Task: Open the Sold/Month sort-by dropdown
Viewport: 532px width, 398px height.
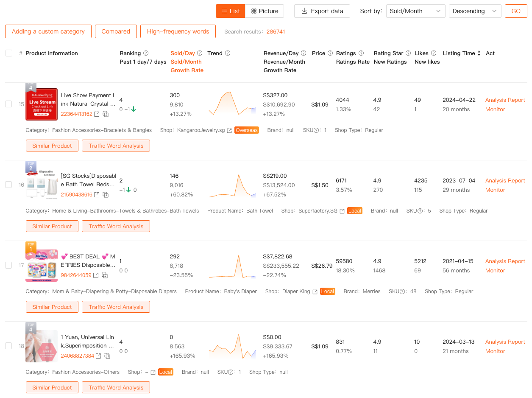Action: 415,11
